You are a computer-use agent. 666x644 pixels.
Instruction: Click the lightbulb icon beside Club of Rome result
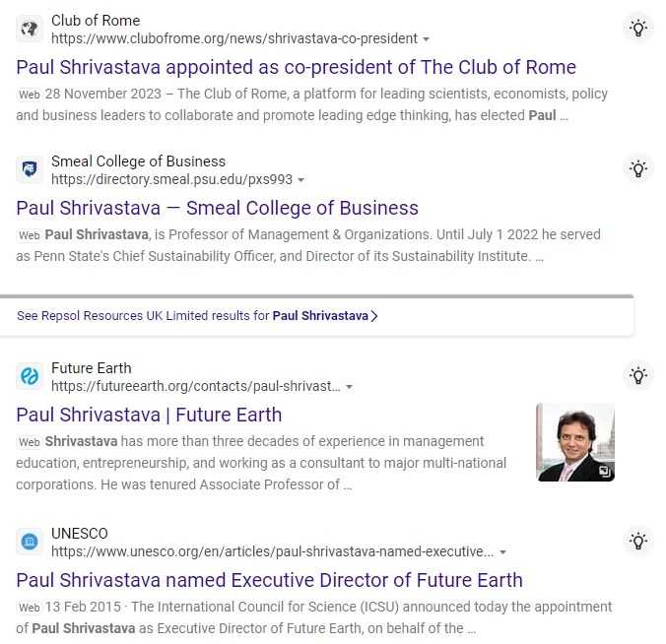tap(638, 29)
